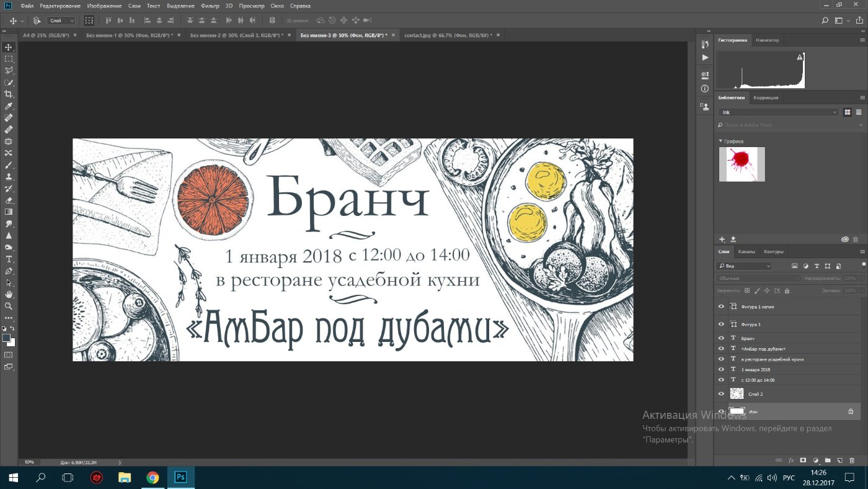Toggle visibility of Слой 2 layer
Viewport: 868px width, 489px height.
[721, 393]
